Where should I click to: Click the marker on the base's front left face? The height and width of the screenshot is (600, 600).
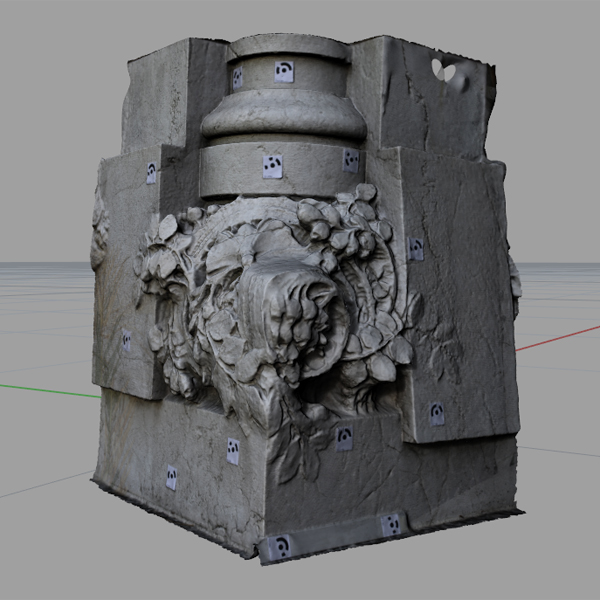(232, 451)
